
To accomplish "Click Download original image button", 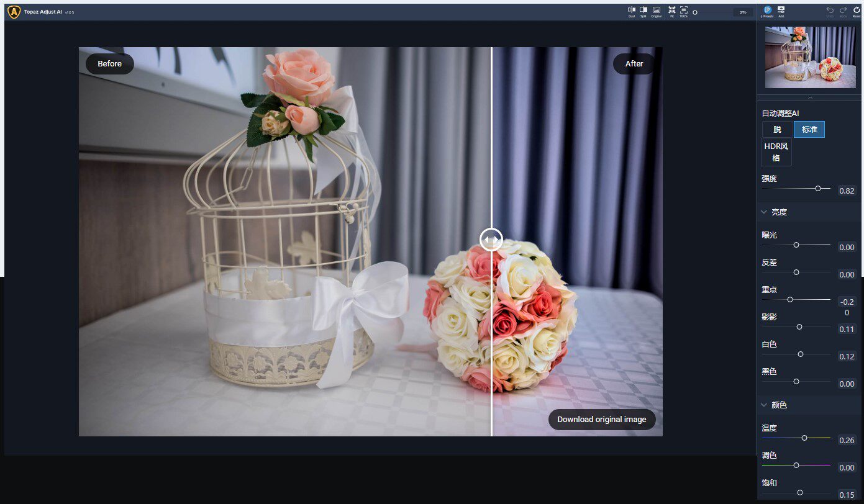I will pyautogui.click(x=602, y=420).
